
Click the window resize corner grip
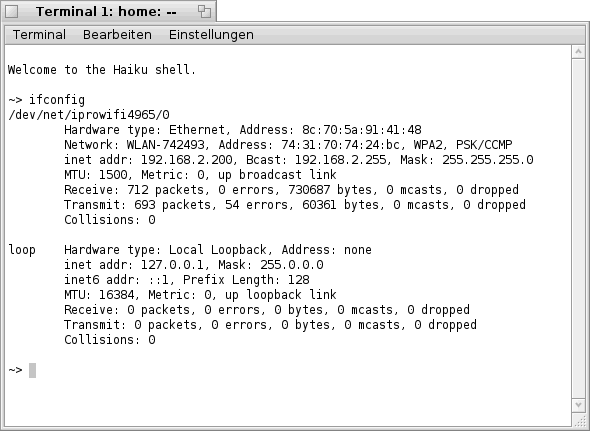tap(578, 419)
